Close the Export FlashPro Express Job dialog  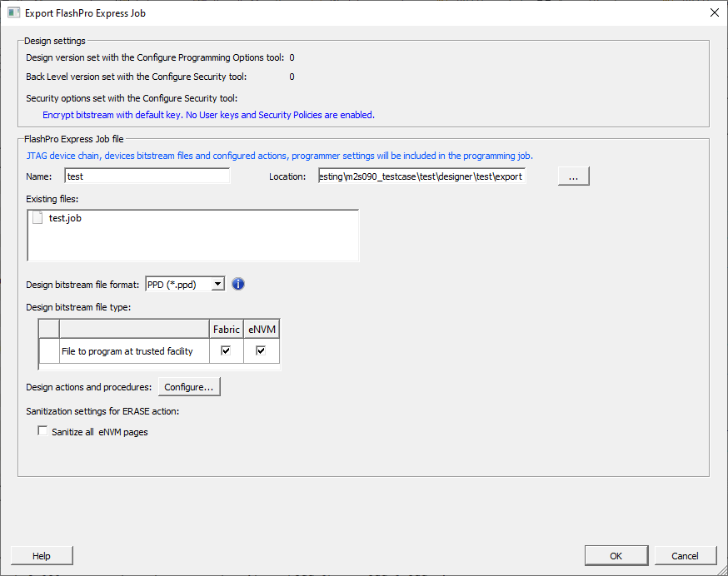click(714, 13)
